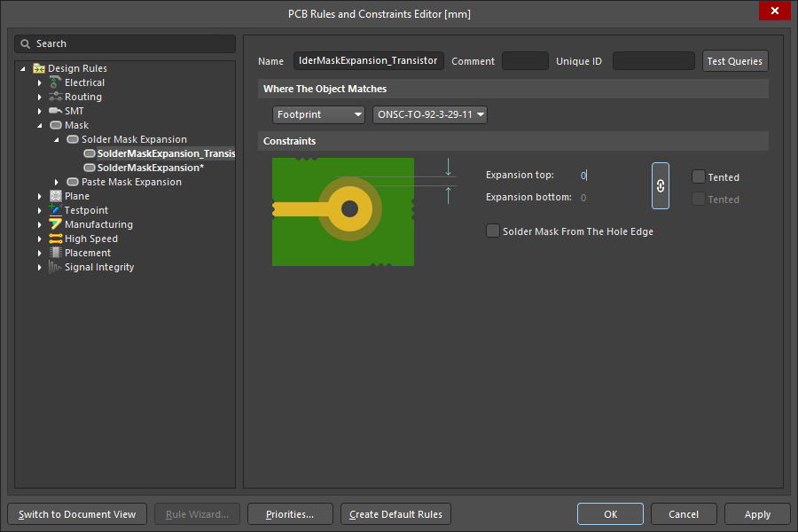Click the Create Default Rules button
The width and height of the screenshot is (798, 532).
point(395,513)
